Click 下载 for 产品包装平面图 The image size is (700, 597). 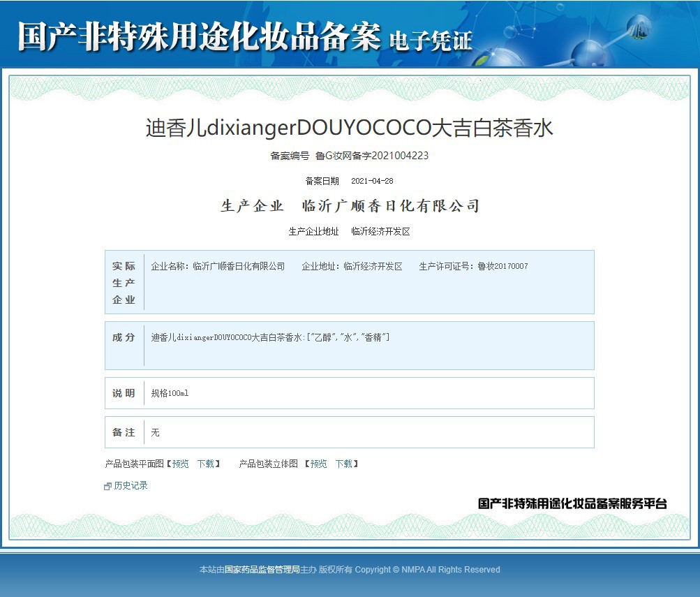206,463
